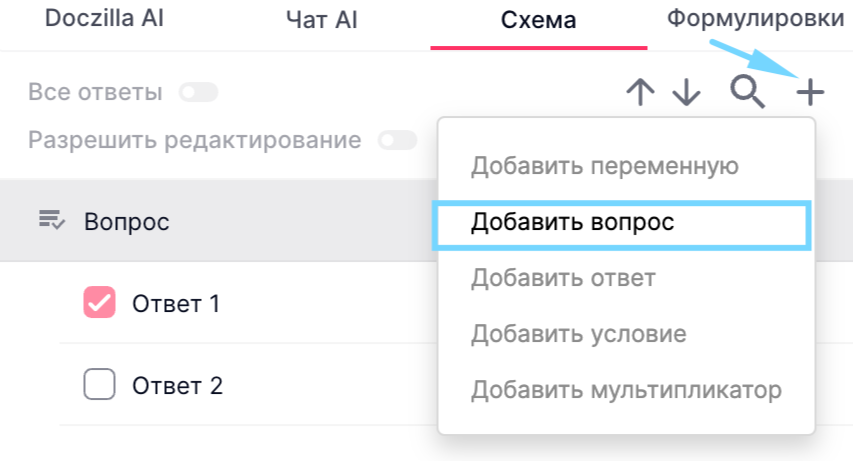Click the Ответ 2 label text
Viewport: 853px width, 461px height.
(x=177, y=386)
